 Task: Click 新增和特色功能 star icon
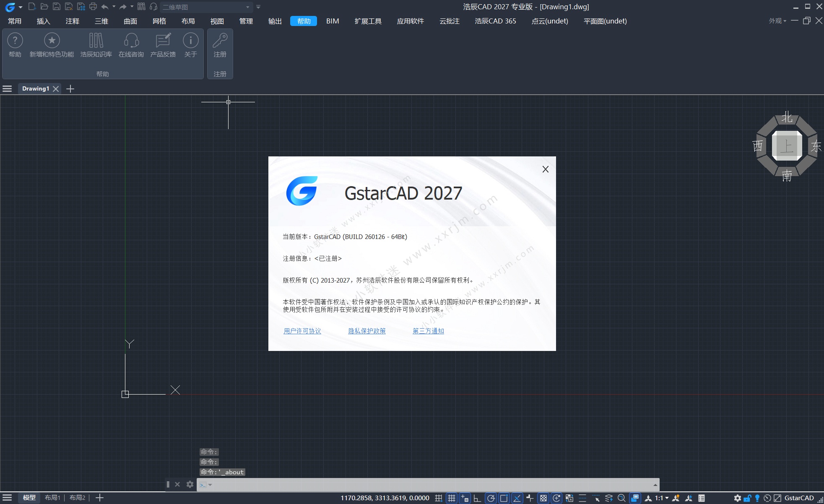(52, 41)
